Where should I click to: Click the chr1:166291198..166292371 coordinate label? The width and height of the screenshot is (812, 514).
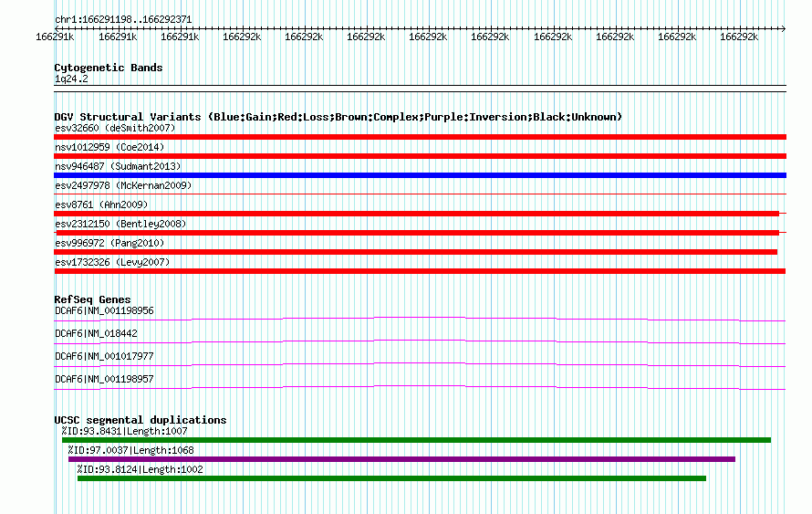tap(123, 20)
